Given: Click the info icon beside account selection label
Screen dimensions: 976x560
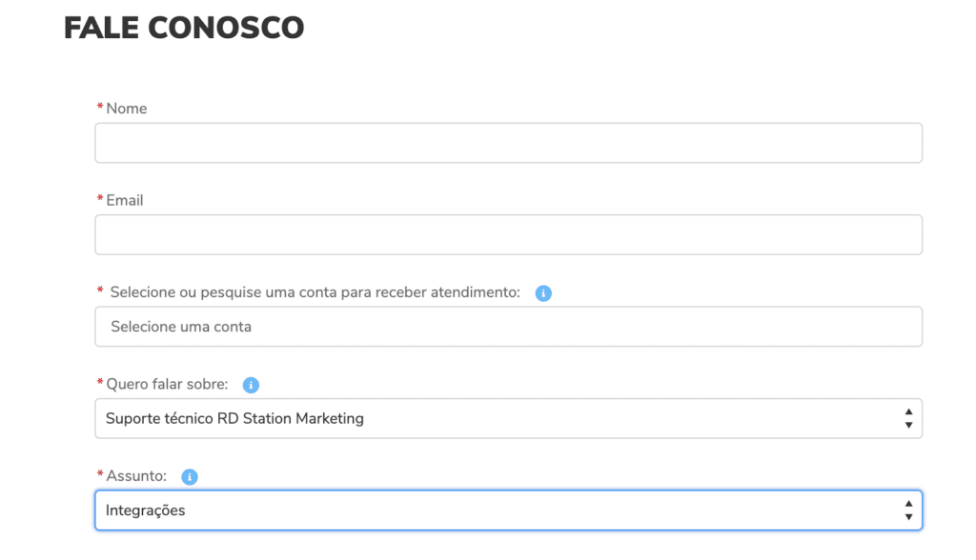Looking at the screenshot, I should click(543, 293).
